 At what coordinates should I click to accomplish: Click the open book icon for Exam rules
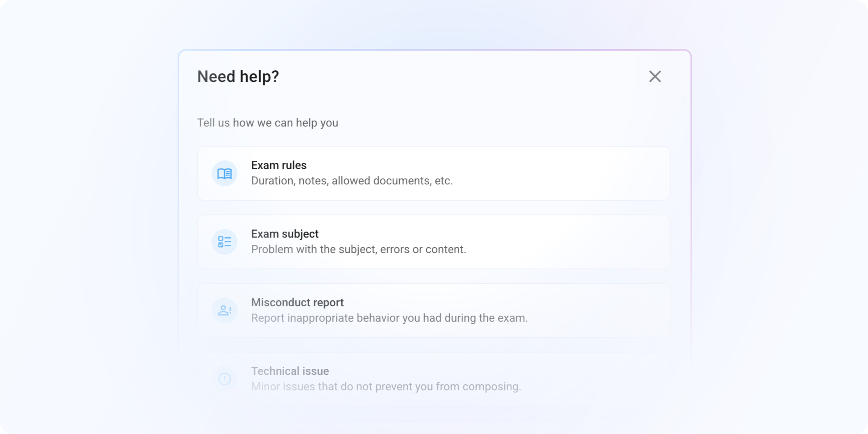click(224, 173)
